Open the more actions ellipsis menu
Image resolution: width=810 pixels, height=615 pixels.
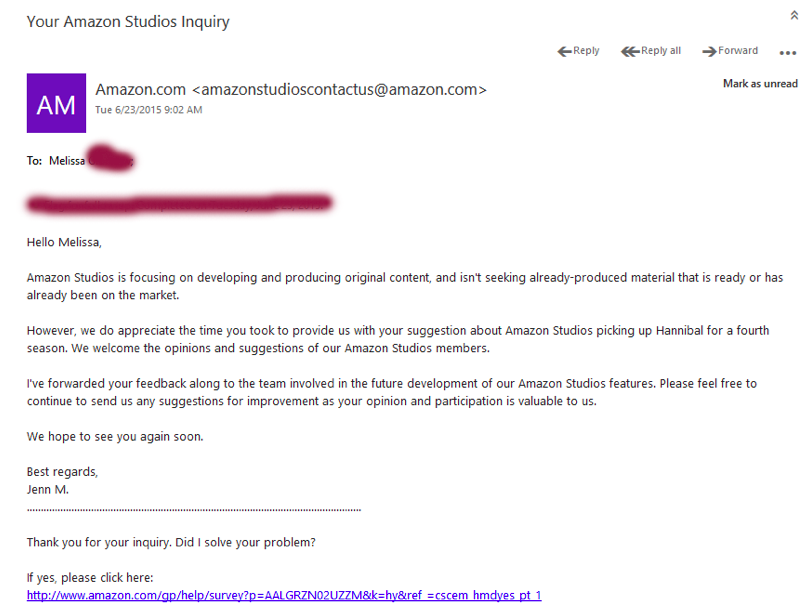pyautogui.click(x=787, y=54)
